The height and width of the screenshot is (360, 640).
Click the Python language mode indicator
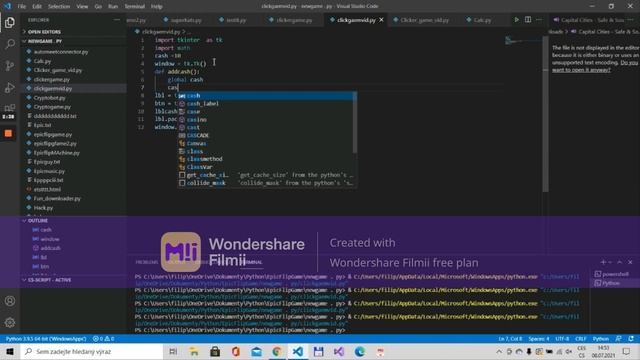point(600,339)
